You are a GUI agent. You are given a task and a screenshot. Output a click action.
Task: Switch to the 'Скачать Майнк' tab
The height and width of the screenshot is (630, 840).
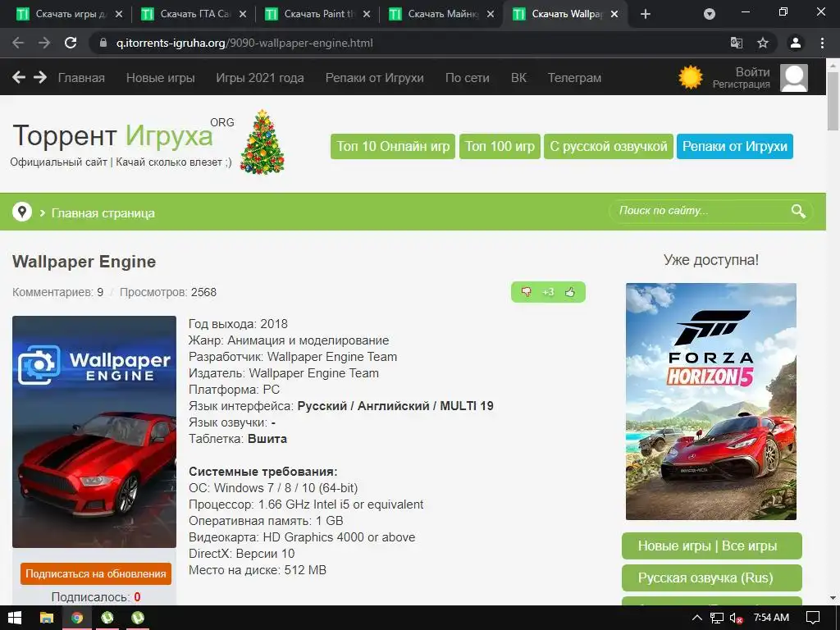(x=441, y=14)
